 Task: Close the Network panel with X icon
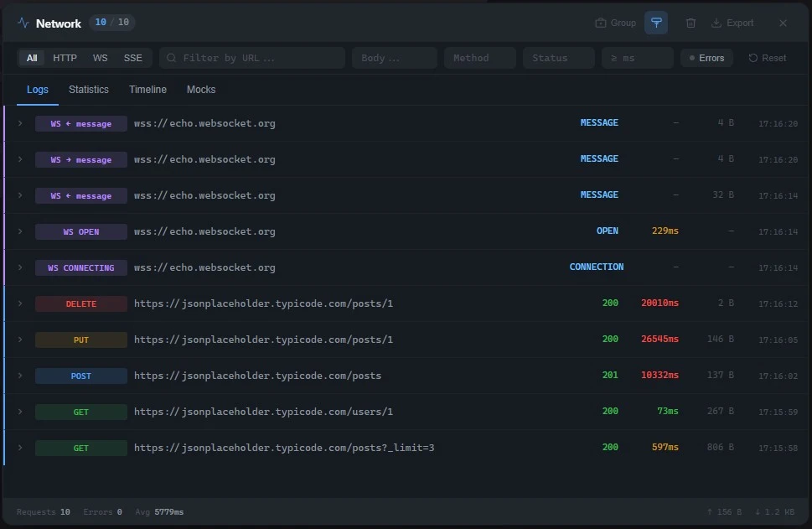pyautogui.click(x=783, y=23)
